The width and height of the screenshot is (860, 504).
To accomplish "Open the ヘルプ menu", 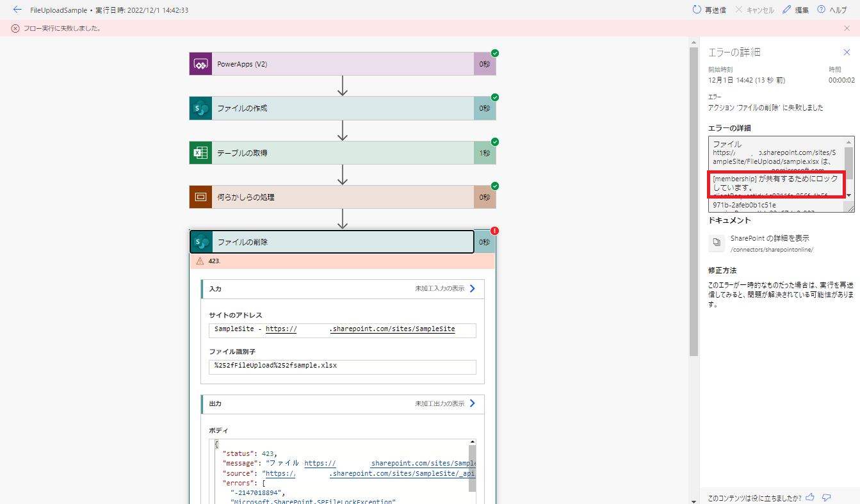I will click(x=832, y=10).
